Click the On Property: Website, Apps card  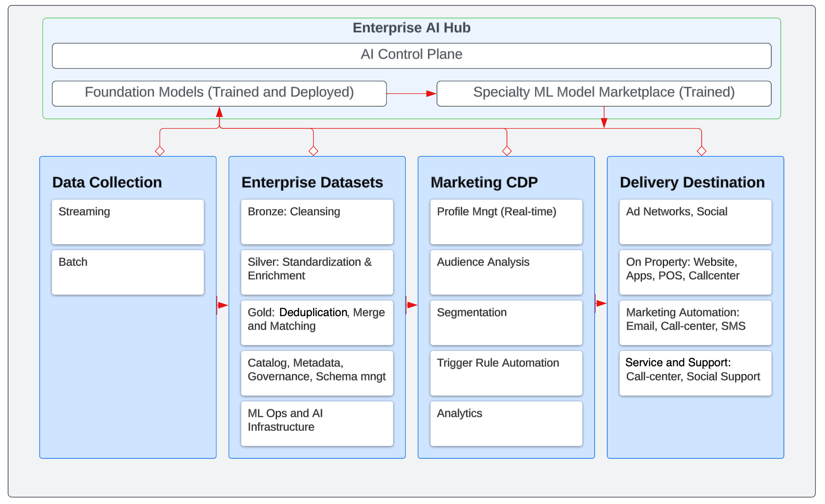pyautogui.click(x=695, y=272)
